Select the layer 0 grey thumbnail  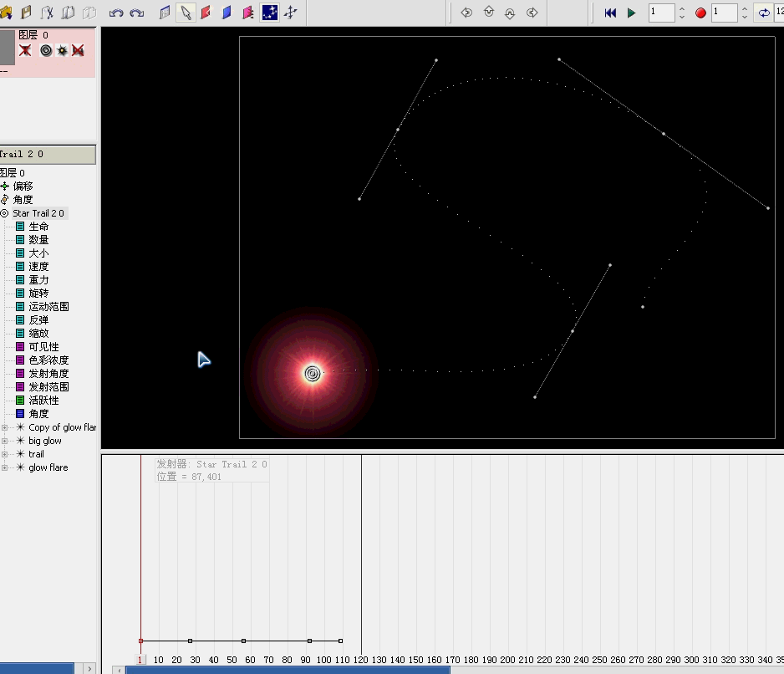coord(7,47)
